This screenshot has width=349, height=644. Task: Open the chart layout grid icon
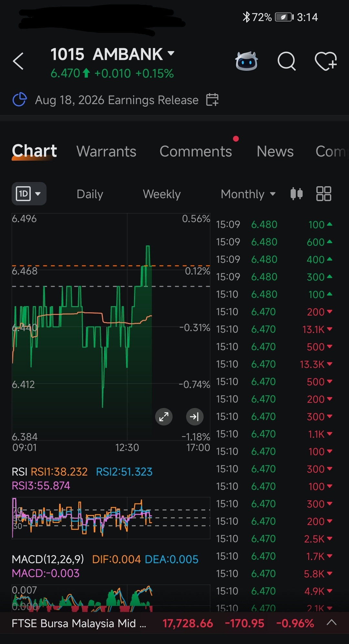[323, 194]
